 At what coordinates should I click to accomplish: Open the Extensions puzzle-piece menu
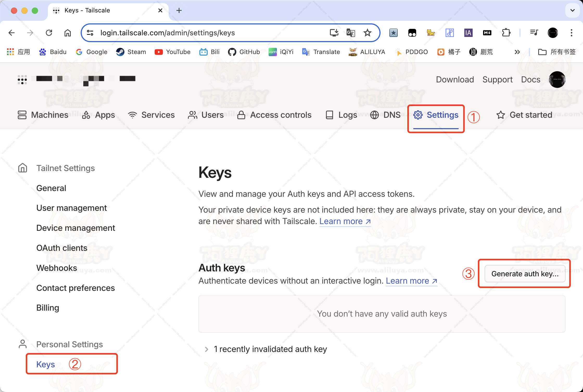coord(506,33)
